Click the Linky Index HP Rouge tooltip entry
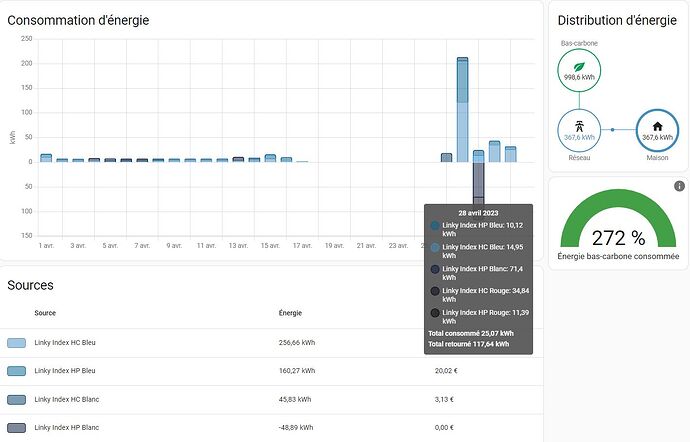The width and height of the screenshot is (690, 442). (480, 317)
